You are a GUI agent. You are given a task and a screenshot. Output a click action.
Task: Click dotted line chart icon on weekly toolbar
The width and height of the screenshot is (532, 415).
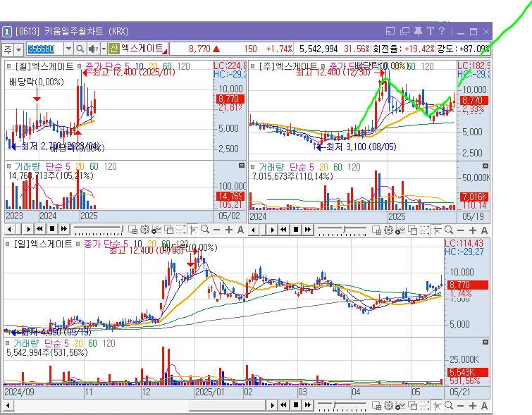424,230
